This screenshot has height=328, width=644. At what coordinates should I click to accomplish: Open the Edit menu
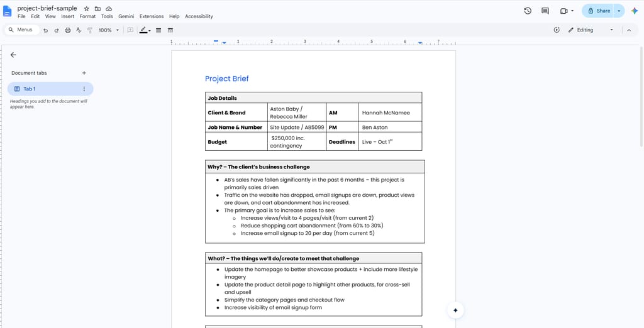pos(35,16)
